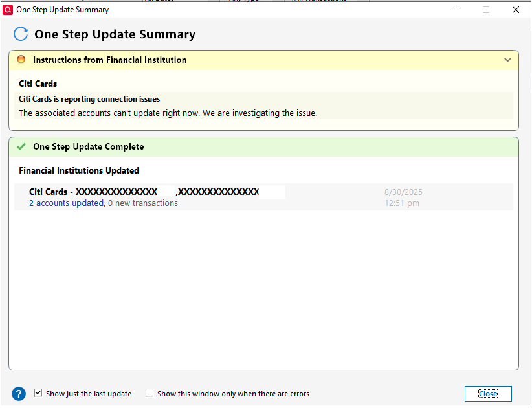Uncheck Show just the last update
This screenshot has height=408, width=532.
point(38,393)
